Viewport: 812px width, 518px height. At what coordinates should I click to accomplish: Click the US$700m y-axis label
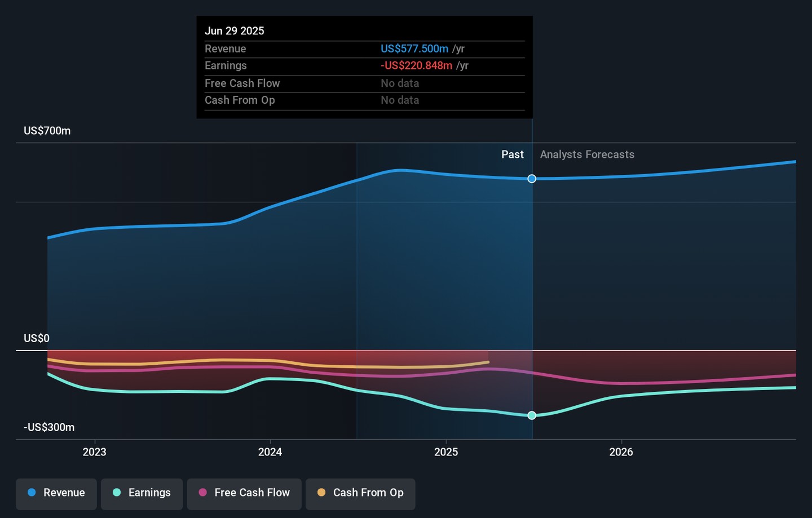47,131
